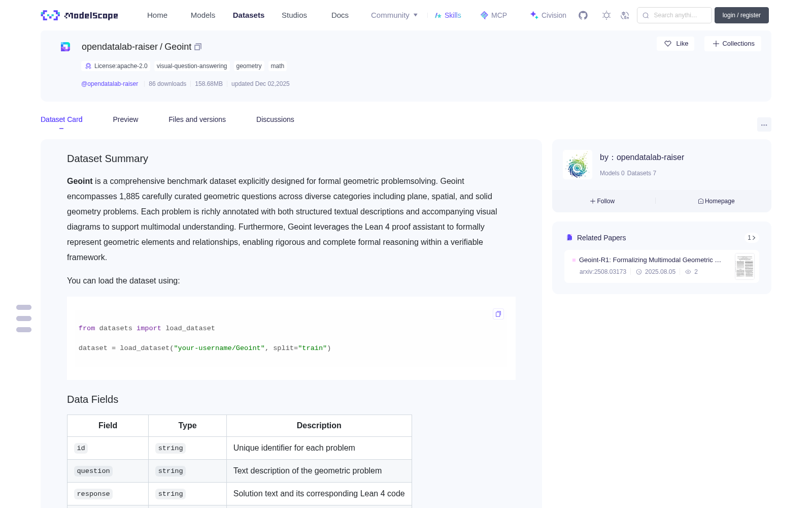Expand the Community dropdown menu
Image resolution: width=812 pixels, height=508 pixels.
click(394, 15)
